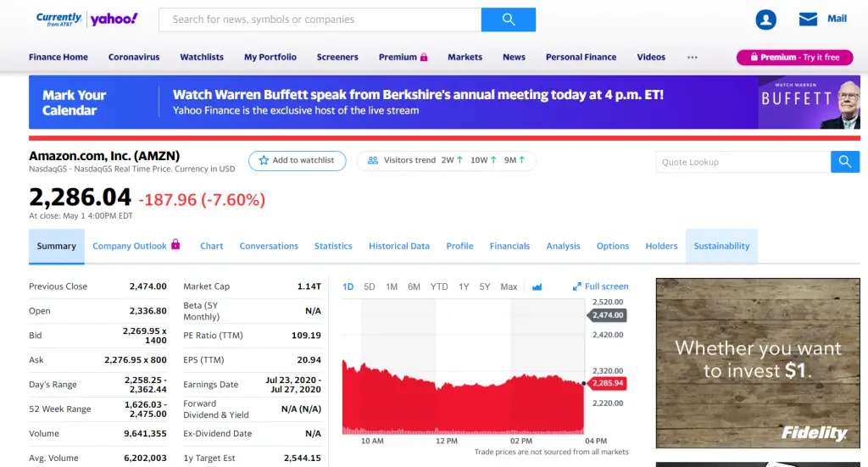This screenshot has height=467, width=868.
Task: Click the Market Cap value 1.14T
Action: (309, 286)
